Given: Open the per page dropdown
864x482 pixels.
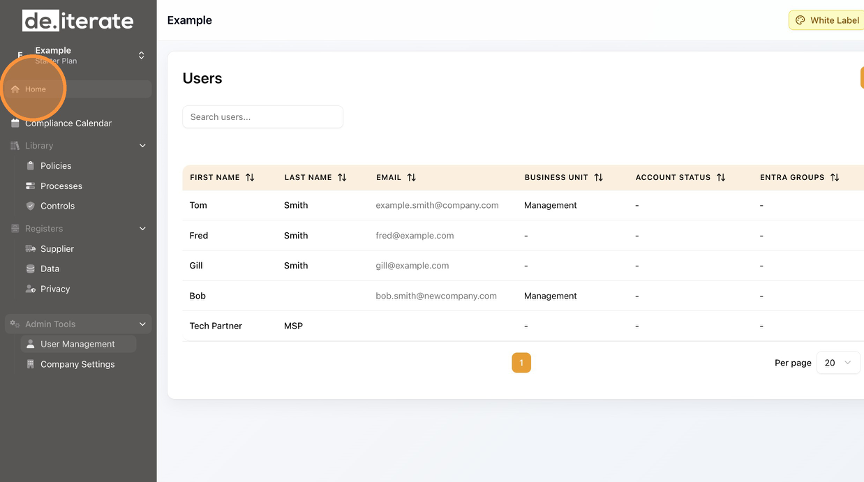Looking at the screenshot, I should 838,363.
